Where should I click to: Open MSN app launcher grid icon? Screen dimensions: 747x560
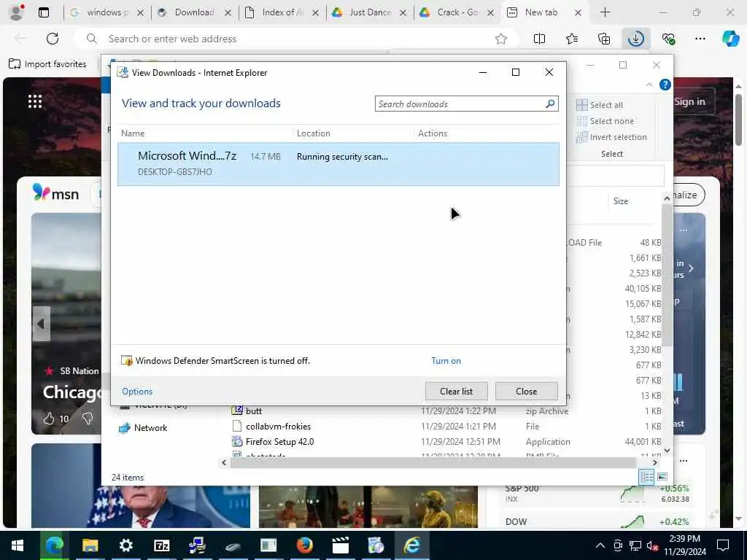click(35, 101)
